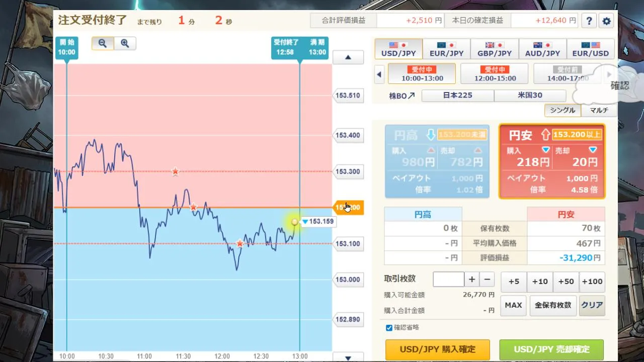
Task: Select the 円高 153.200未満 option panel
Action: 437,161
